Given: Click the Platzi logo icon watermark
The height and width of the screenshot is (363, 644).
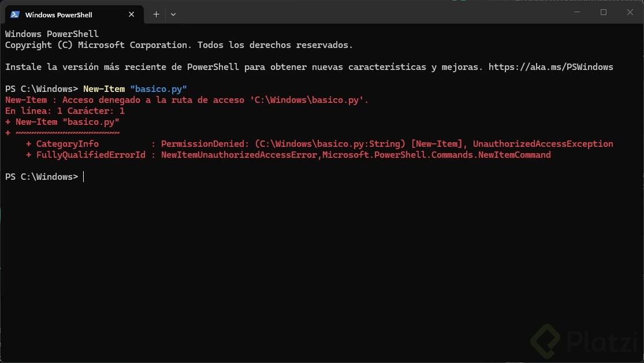Looking at the screenshot, I should click(545, 340).
